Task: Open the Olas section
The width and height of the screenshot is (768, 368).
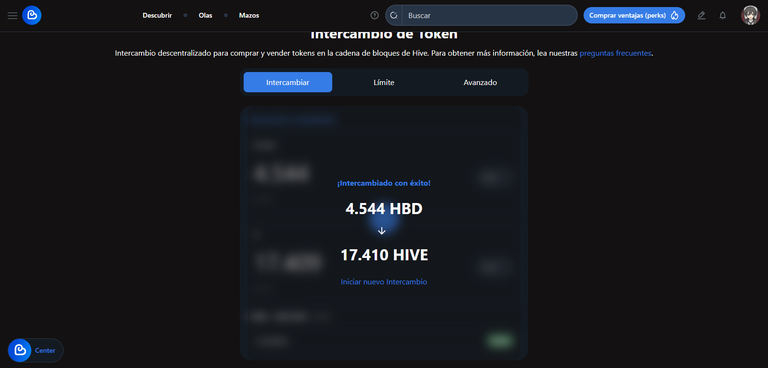Action: [x=205, y=15]
